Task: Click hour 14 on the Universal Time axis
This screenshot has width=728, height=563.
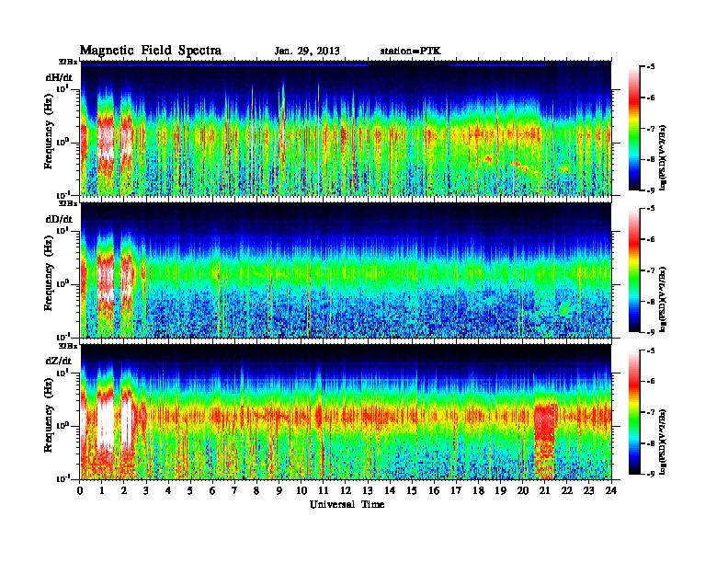Action: pyautogui.click(x=390, y=490)
